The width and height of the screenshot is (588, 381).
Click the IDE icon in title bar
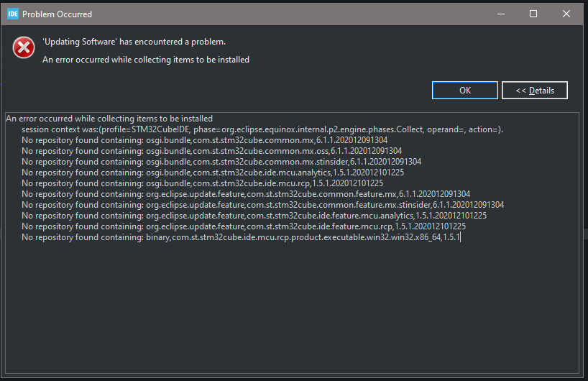click(x=11, y=14)
